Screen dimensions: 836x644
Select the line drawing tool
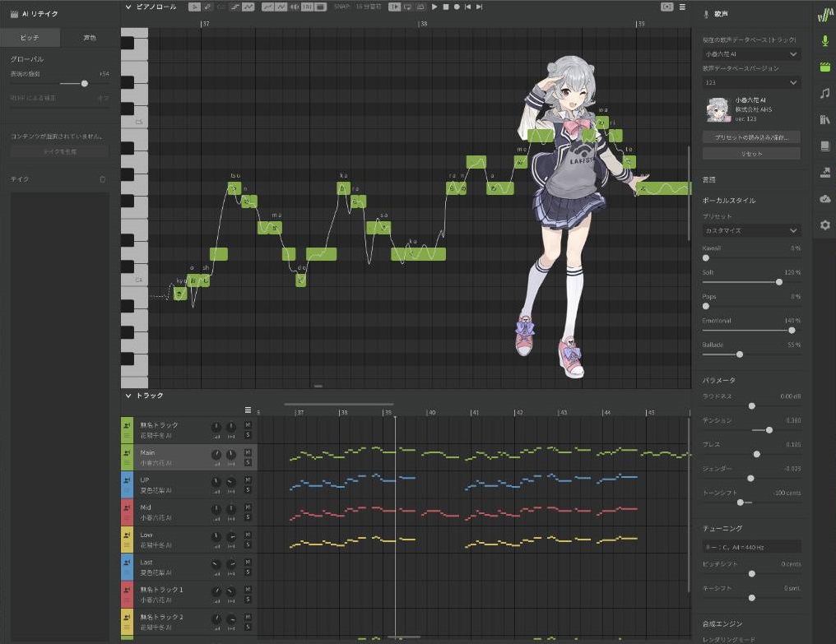point(235,7)
